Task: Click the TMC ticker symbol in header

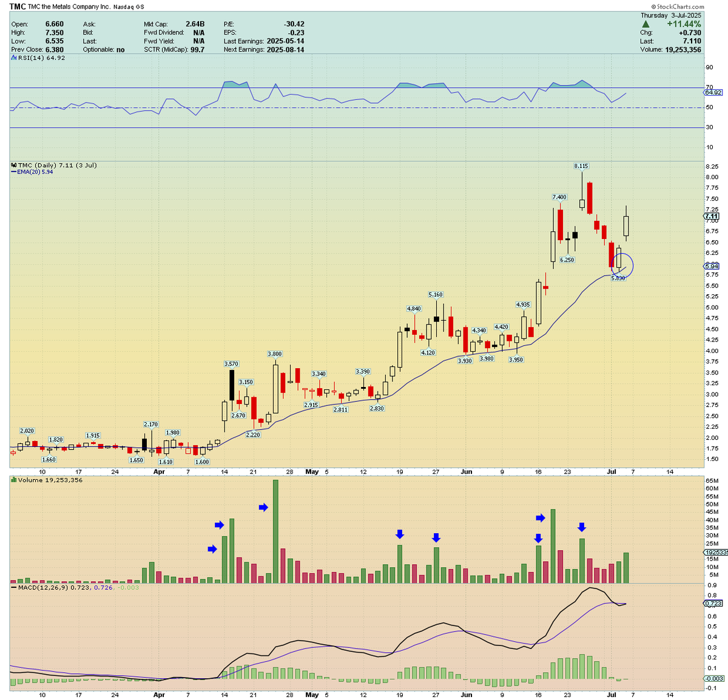Action: coord(18,7)
